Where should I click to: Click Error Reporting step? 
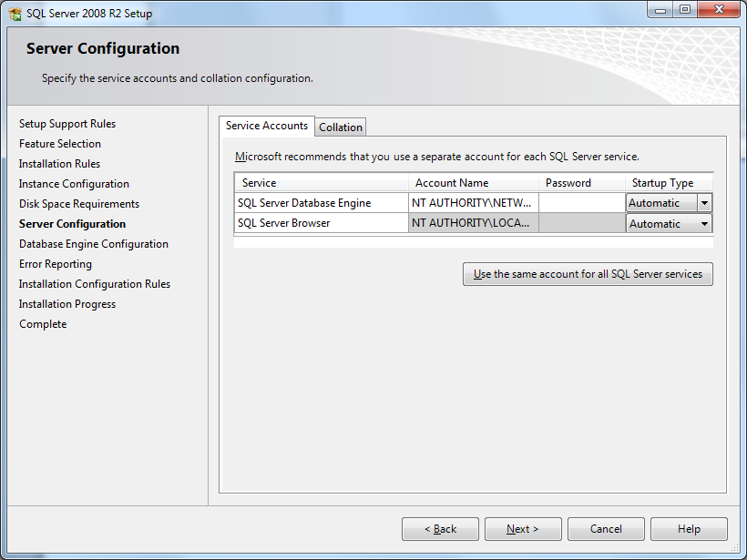(56, 264)
